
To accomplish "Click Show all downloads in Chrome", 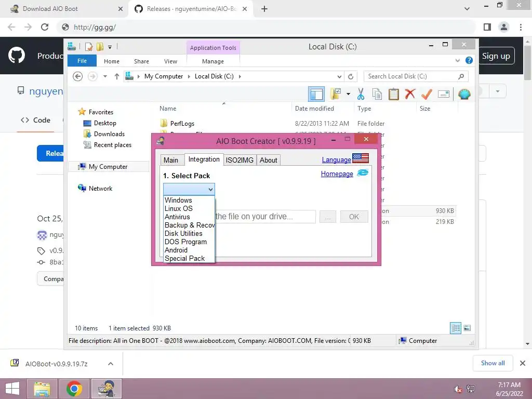I will tap(493, 363).
